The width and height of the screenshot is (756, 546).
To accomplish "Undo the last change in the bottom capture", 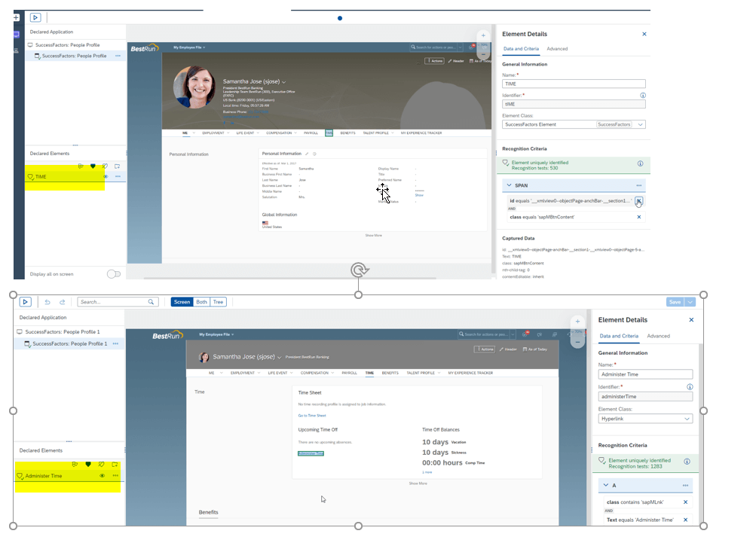I will [x=47, y=302].
